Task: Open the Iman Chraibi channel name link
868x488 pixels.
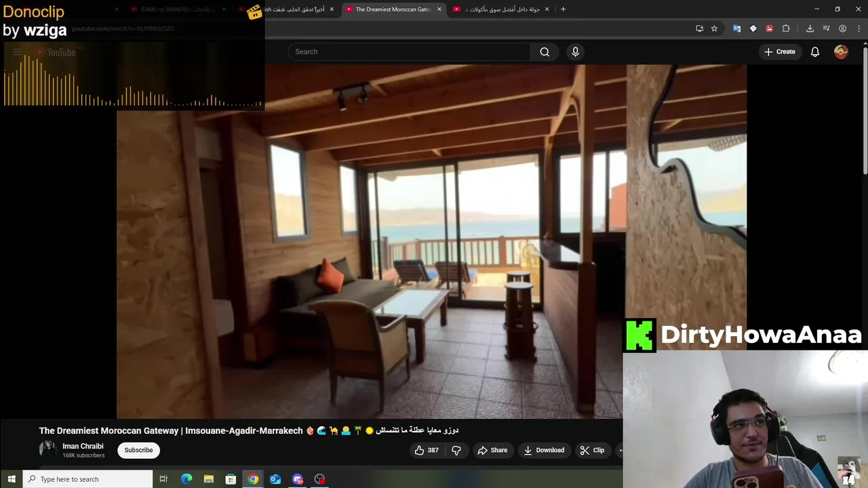Action: [x=83, y=446]
